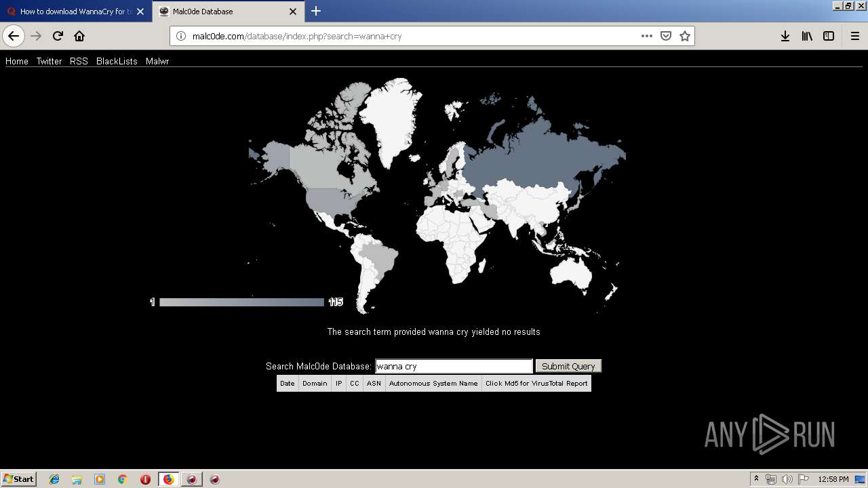Click the IP column header

pyautogui.click(x=338, y=384)
